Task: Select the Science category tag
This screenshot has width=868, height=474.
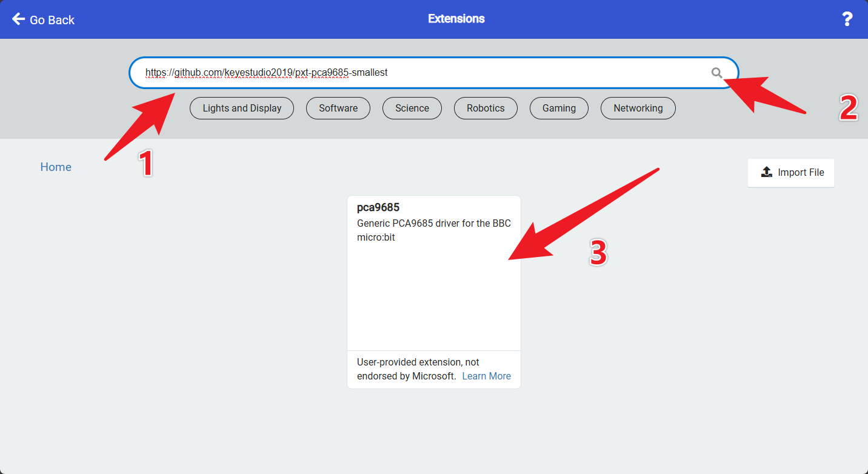Action: 412,108
